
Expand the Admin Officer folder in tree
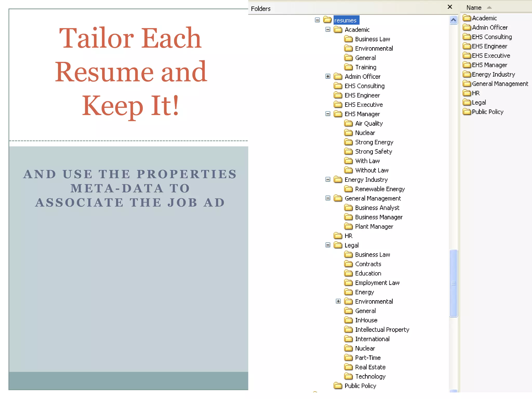[328, 76]
